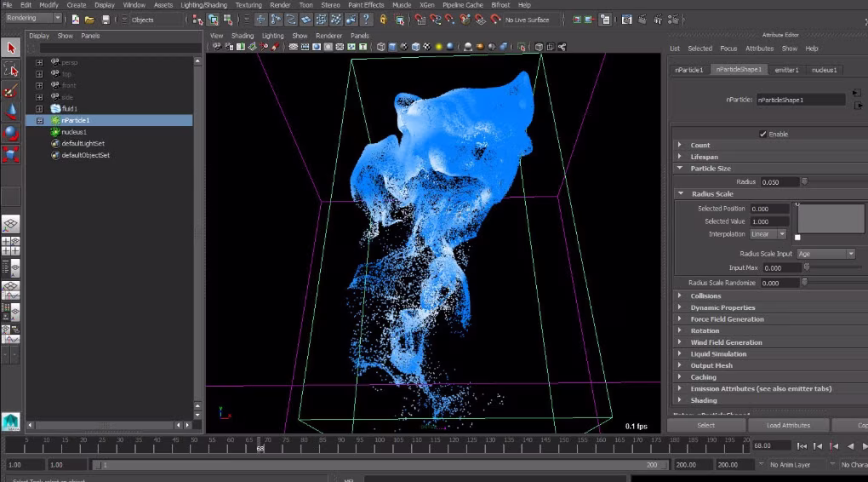The image size is (868, 482).
Task: Click the single perspective view layout icon
Action: point(11,225)
